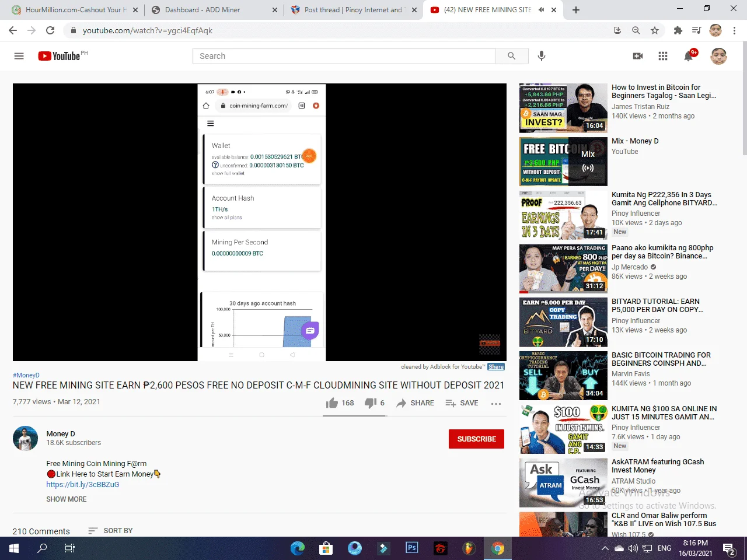Open KUMITA NG $100 SA ONLINE video thumbnail
This screenshot has width=747, height=560.
(563, 429)
